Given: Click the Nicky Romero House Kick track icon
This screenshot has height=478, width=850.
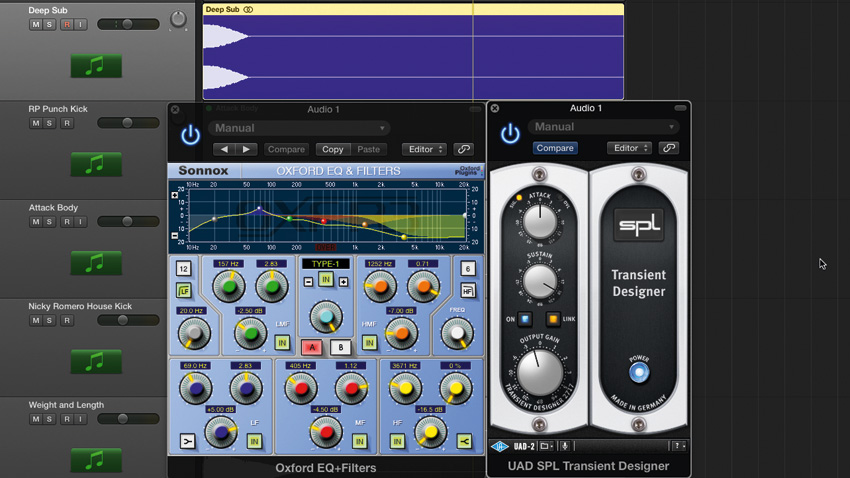Looking at the screenshot, I should [96, 361].
